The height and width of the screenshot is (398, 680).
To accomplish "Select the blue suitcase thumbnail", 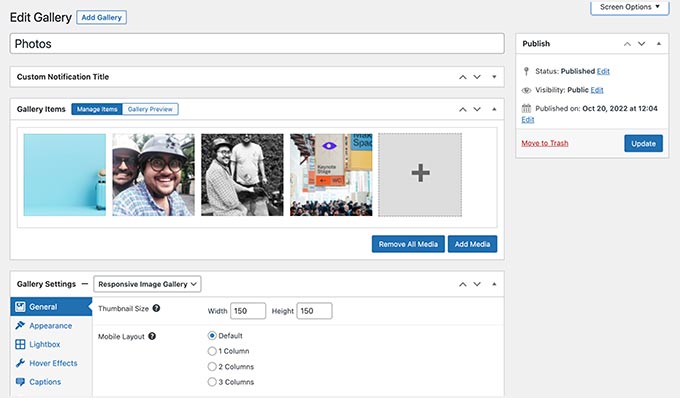I will pos(65,175).
